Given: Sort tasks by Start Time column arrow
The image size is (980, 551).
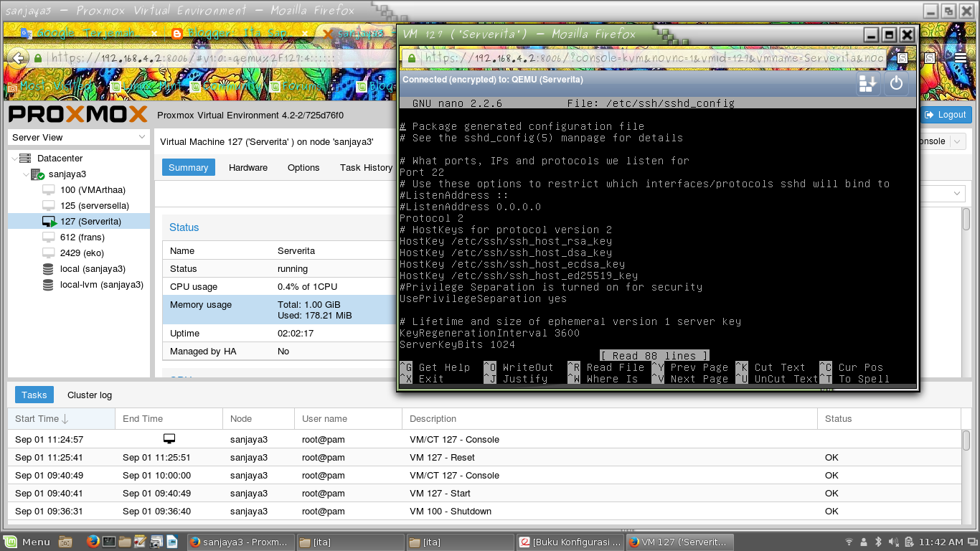Looking at the screenshot, I should coord(65,419).
